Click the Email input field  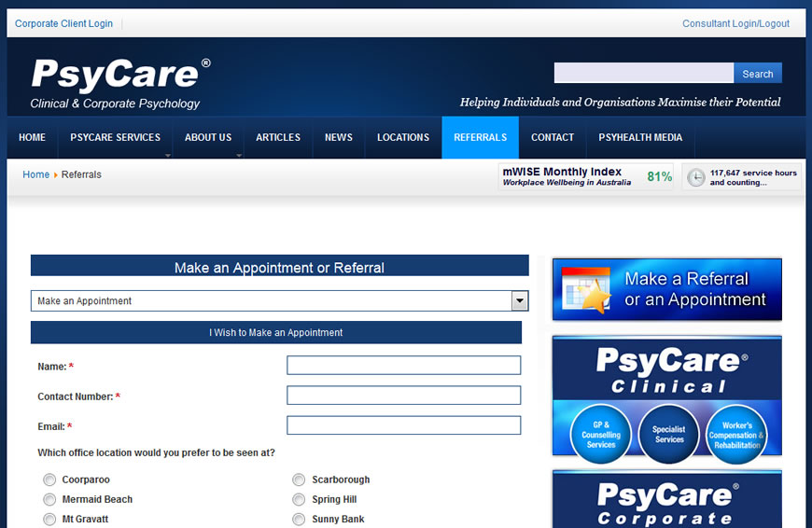coord(403,425)
